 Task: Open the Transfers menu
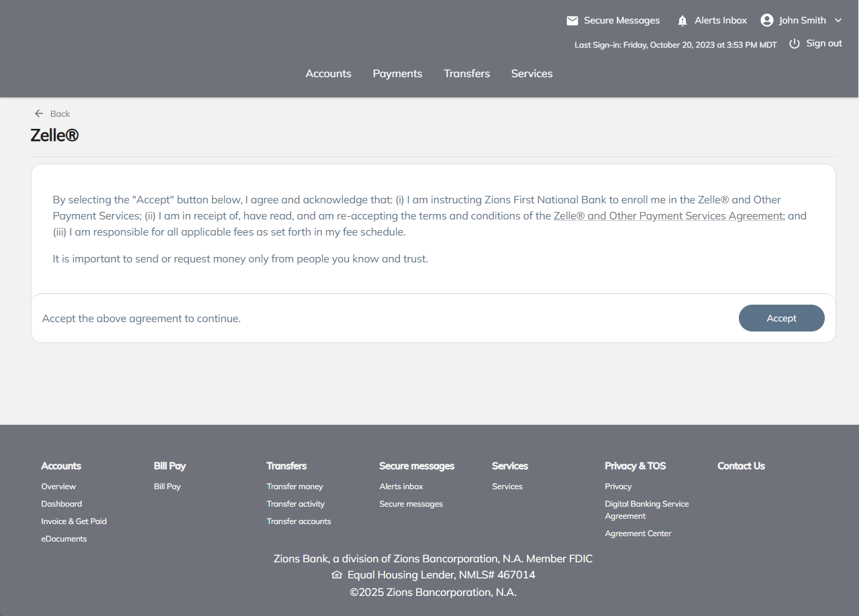click(466, 74)
